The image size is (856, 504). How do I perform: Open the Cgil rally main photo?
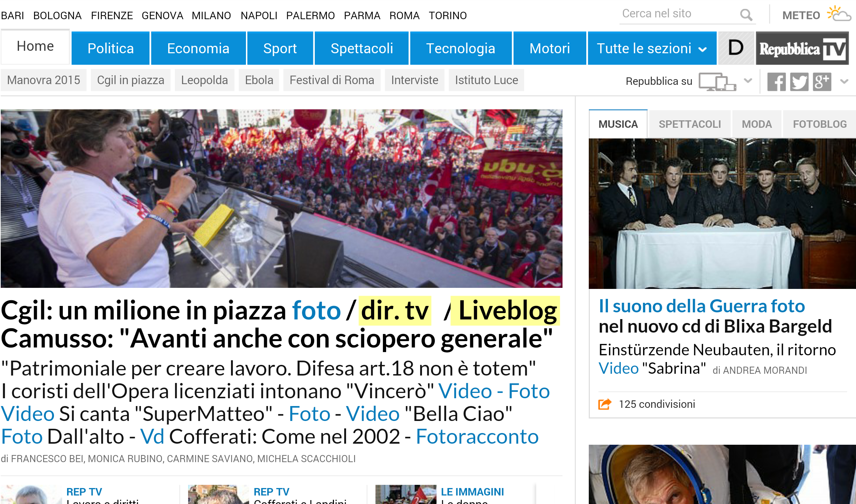click(281, 198)
